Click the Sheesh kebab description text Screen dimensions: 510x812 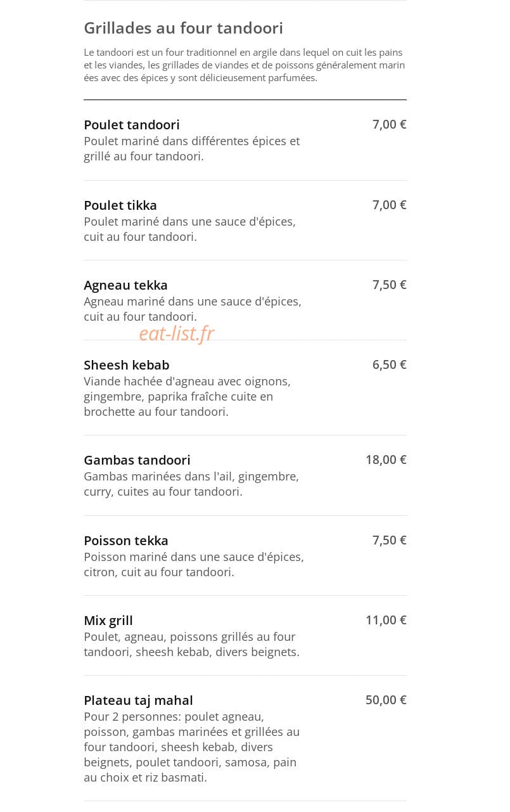tap(188, 397)
